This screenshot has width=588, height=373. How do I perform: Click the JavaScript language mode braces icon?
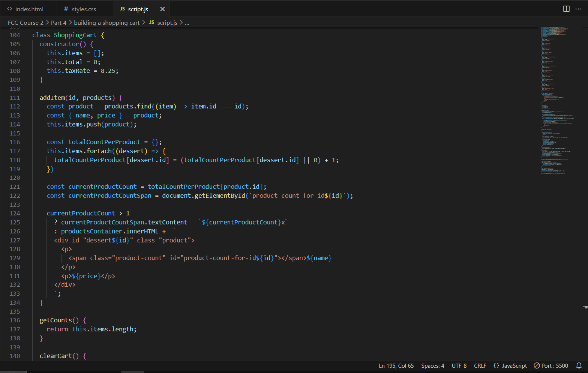pos(496,365)
